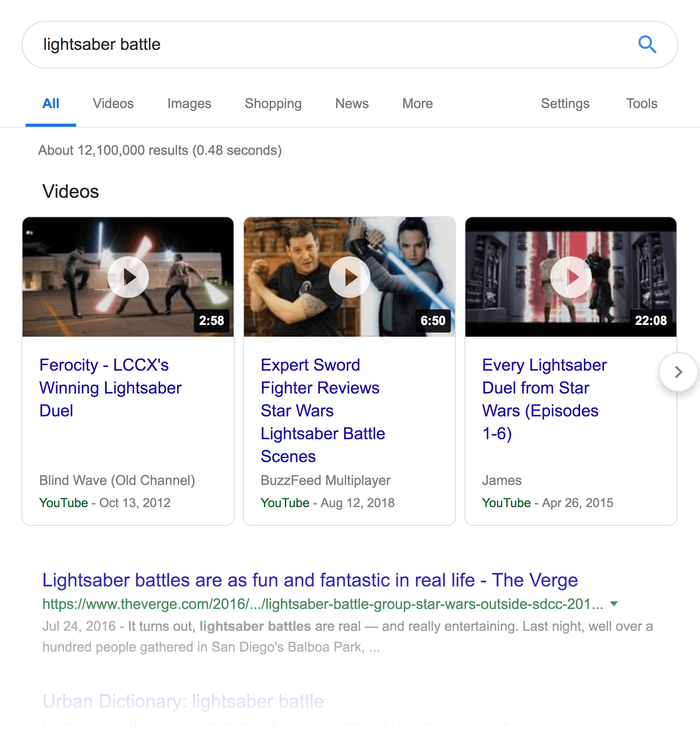Play the Ferocity LCCX lightsaber duel video
The width and height of the screenshot is (700, 742).
128,277
